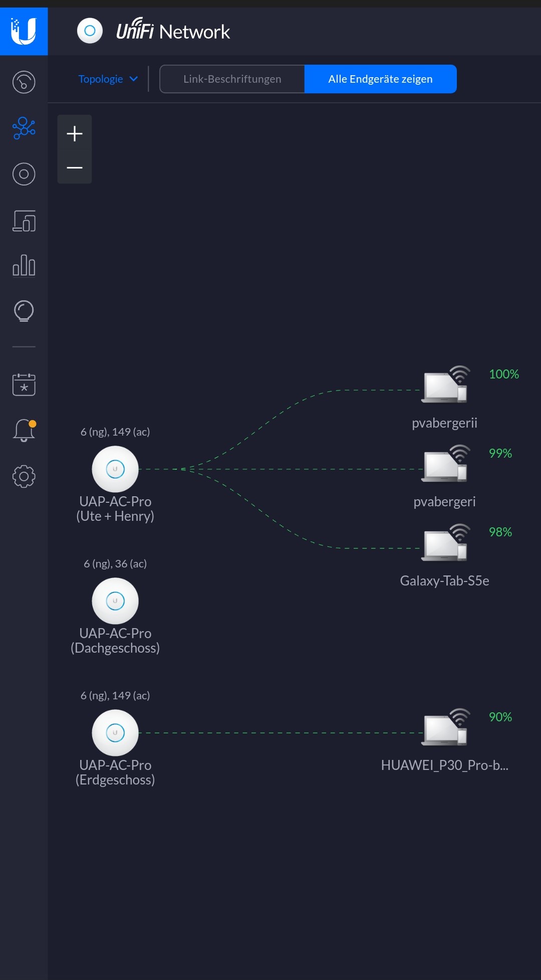Open the Alerts bell icon
541x980 pixels.
click(x=24, y=431)
